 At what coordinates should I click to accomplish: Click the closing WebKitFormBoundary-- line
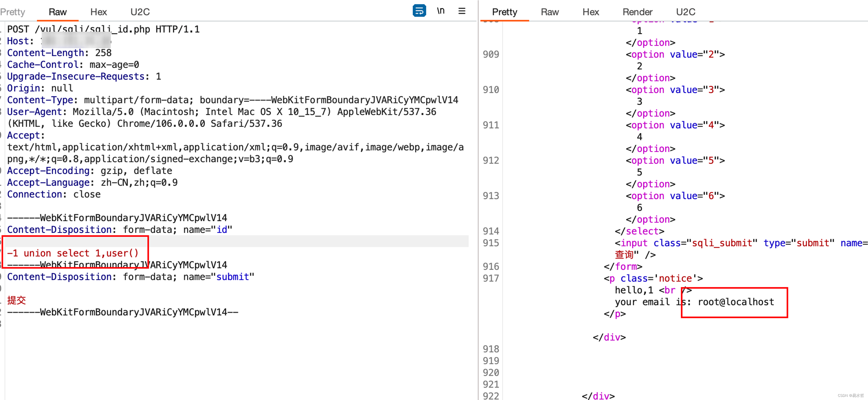[123, 312]
